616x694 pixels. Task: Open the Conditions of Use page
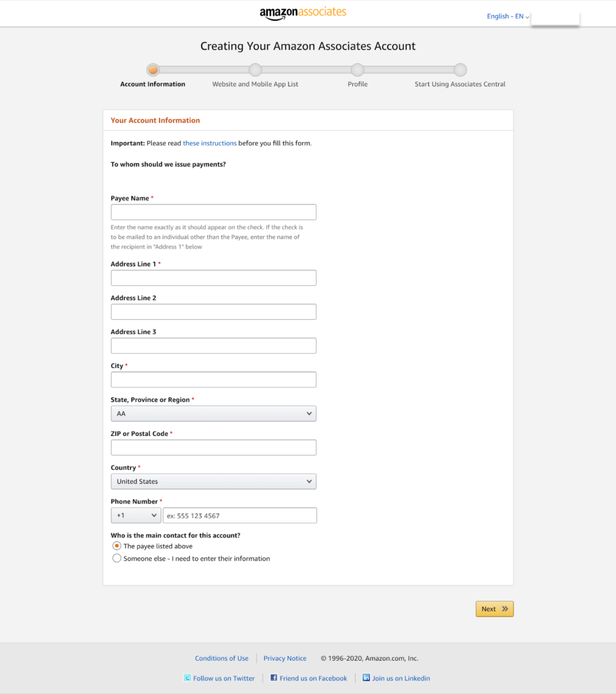click(x=222, y=658)
